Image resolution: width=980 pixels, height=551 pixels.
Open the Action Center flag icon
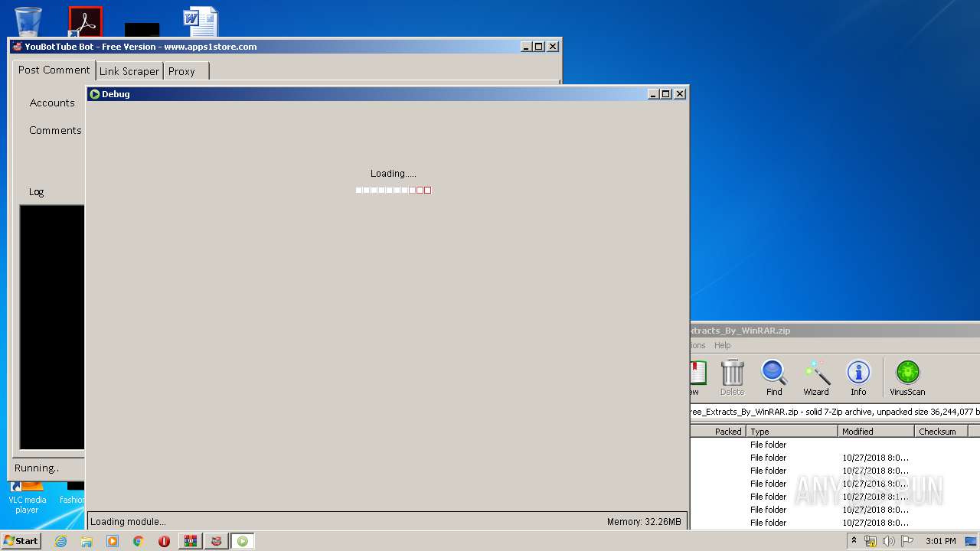click(907, 541)
